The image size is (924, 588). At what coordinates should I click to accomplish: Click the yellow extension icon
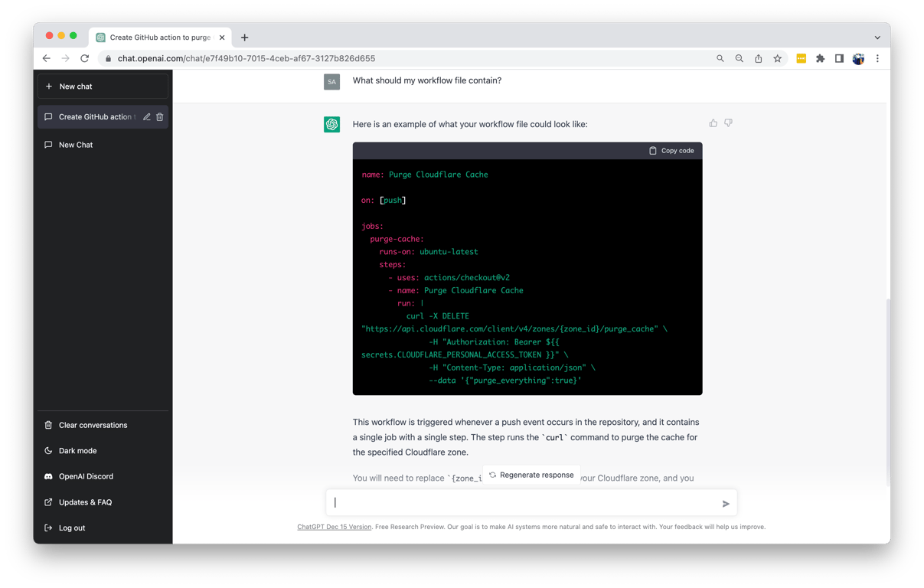point(801,58)
